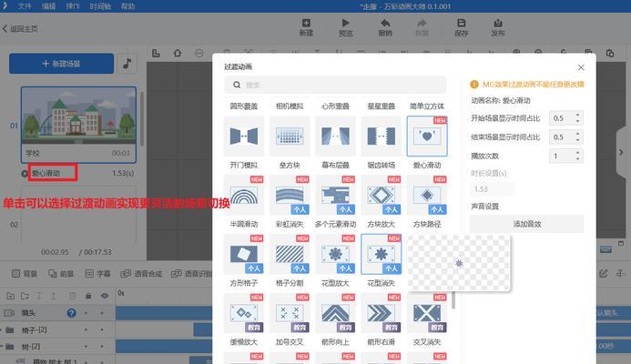The image size is (631, 364).
Task: Click the 时长设置 1.53 field
Action: coord(492,189)
